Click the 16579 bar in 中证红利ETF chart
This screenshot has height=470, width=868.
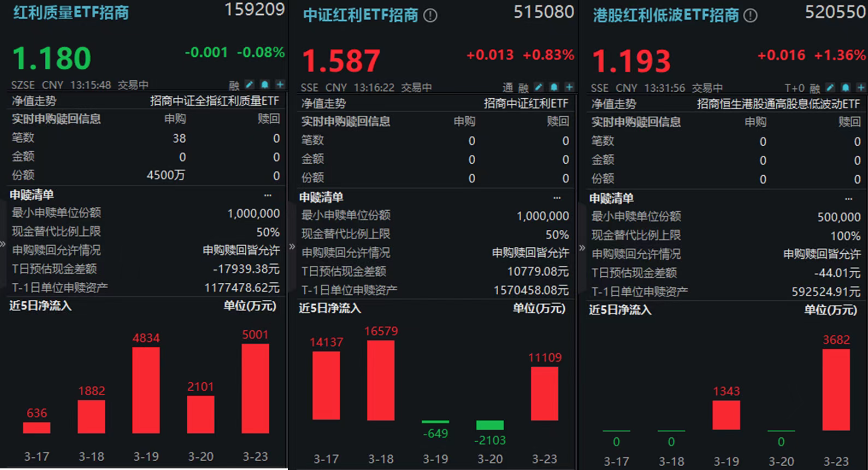click(381, 380)
